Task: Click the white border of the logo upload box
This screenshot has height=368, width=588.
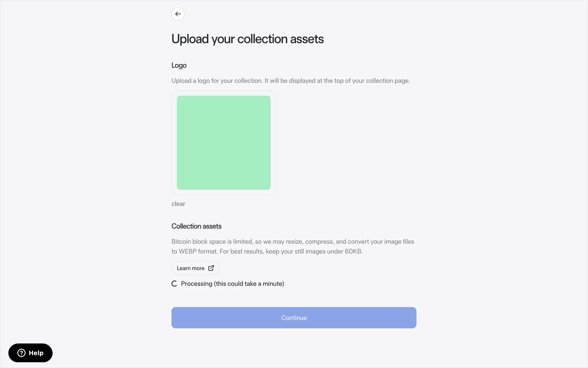Action: (174, 143)
